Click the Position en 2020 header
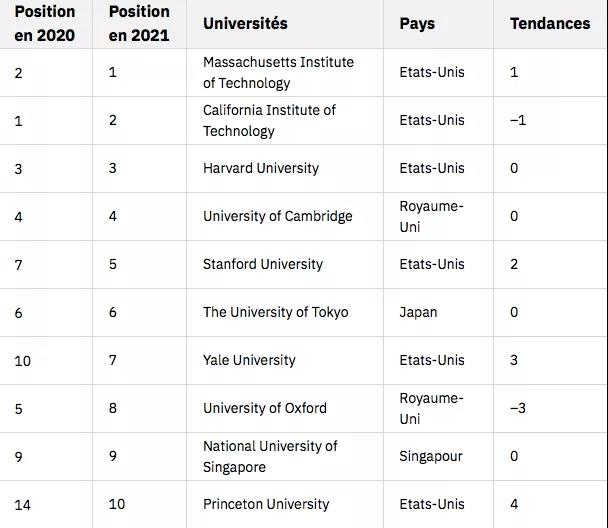Screen dimensions: 608x528 click(x=45, y=23)
